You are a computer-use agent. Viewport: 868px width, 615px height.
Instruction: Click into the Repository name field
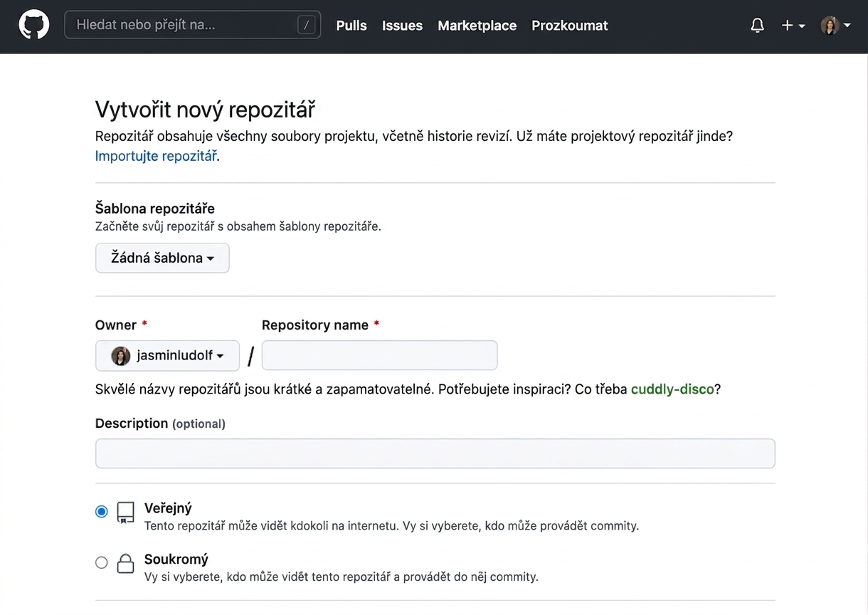[x=379, y=355]
